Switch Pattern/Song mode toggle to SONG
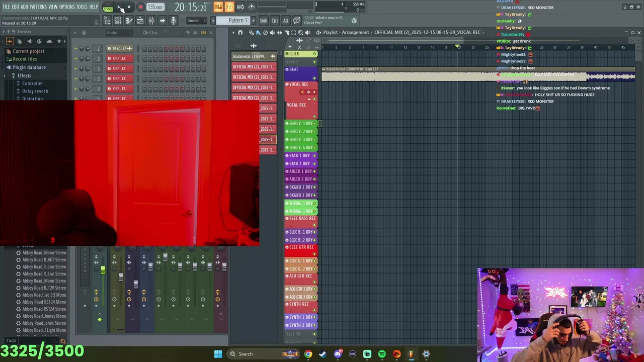644x362 pixels. point(108,9)
